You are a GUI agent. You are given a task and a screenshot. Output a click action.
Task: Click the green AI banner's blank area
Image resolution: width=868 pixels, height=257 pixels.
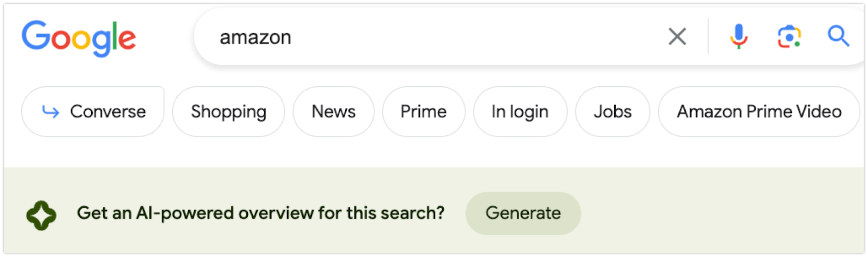[x=722, y=212]
